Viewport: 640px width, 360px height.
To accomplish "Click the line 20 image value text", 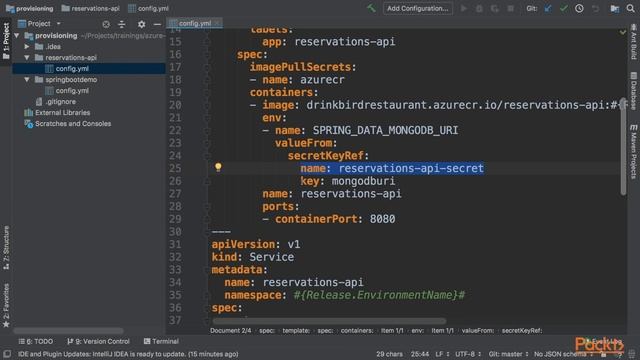I will point(466,105).
